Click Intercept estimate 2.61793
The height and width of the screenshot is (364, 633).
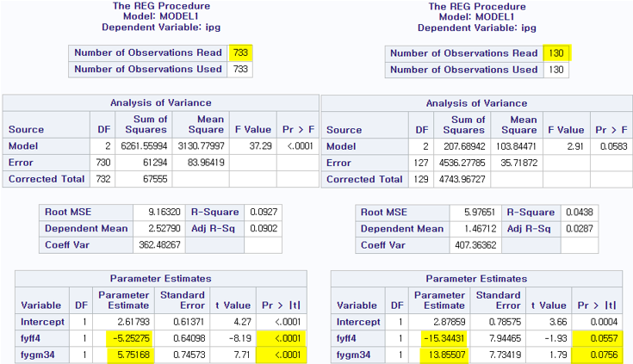point(133,322)
